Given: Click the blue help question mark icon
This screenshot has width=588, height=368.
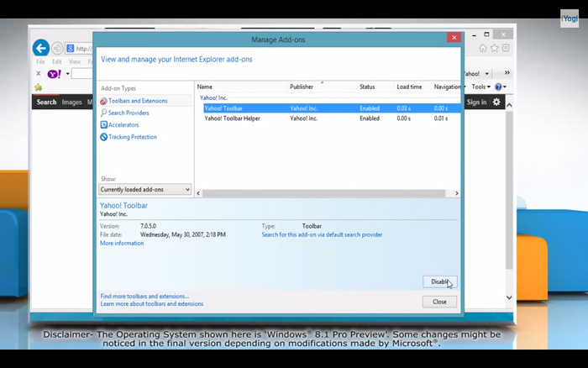Looking at the screenshot, I should (499, 87).
